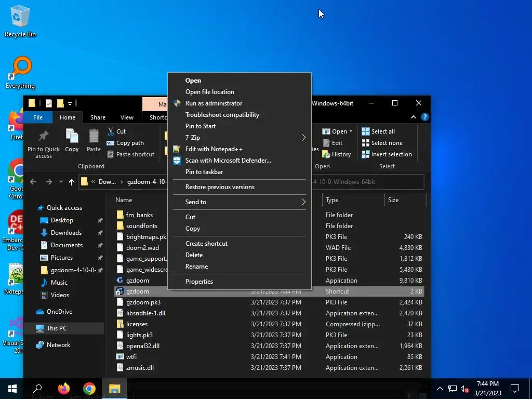Click Invert selection in ribbon
The height and width of the screenshot is (399, 532).
tap(387, 154)
